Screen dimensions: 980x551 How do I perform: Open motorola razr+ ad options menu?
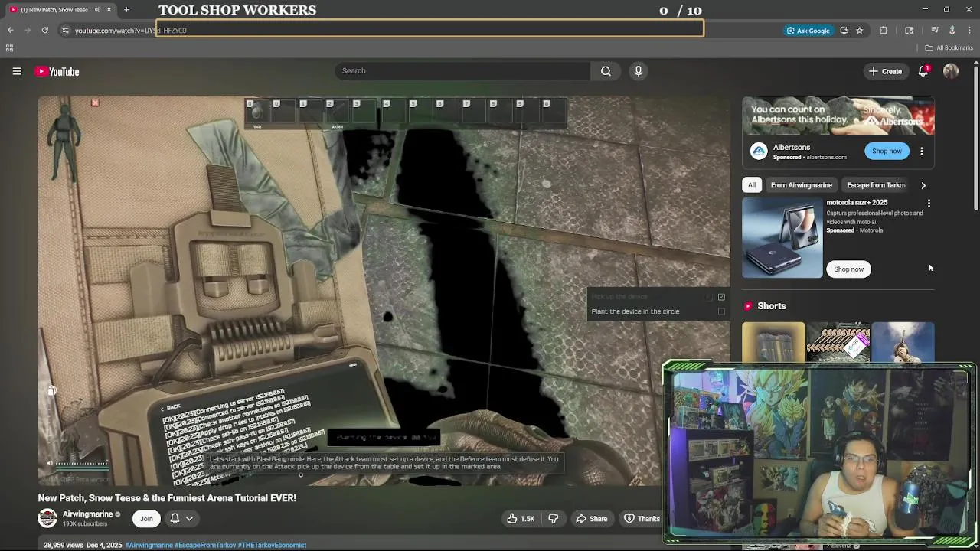click(929, 204)
